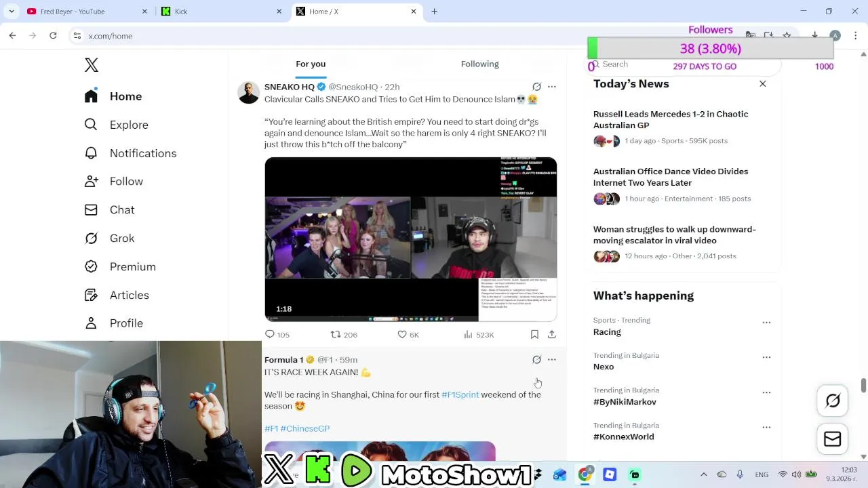The width and height of the screenshot is (868, 488).
Task: Open Grok from the left sidebar
Action: coord(109,238)
